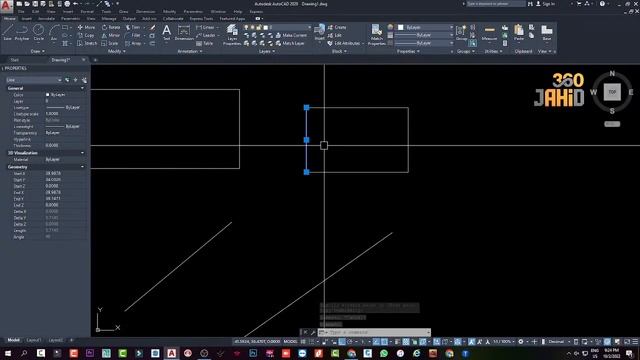Screen dimensions: 640x360
Task: Click the Fillet tool
Action: [x=133, y=36]
